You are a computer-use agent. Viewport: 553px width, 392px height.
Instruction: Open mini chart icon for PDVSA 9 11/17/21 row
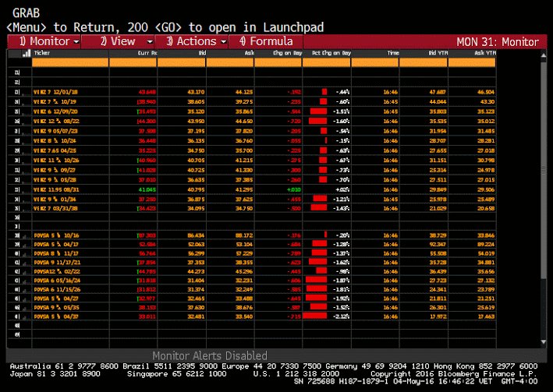[25, 263]
